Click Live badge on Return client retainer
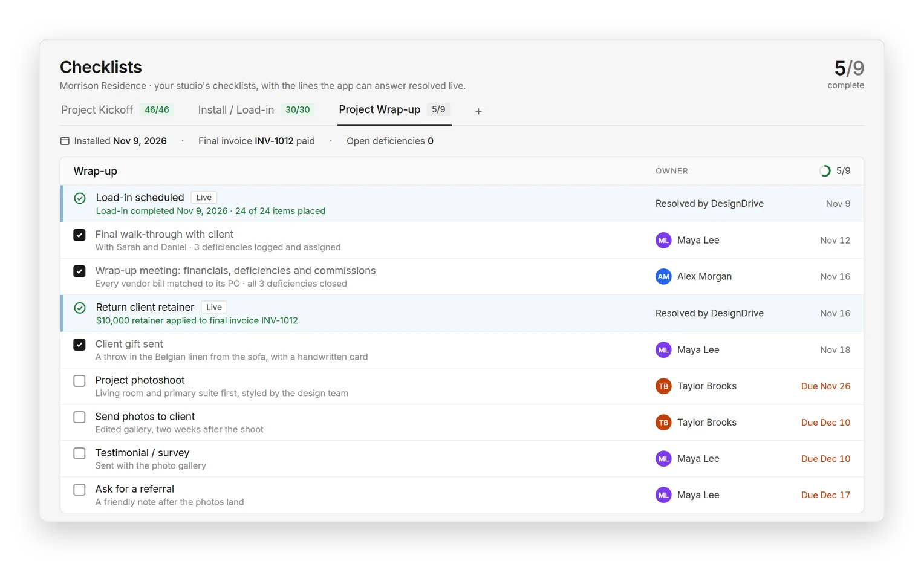Screen dimensions: 924x561 click(214, 307)
